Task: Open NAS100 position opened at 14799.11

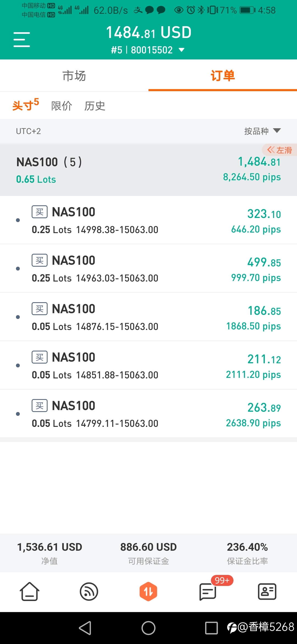Action: 148,414
